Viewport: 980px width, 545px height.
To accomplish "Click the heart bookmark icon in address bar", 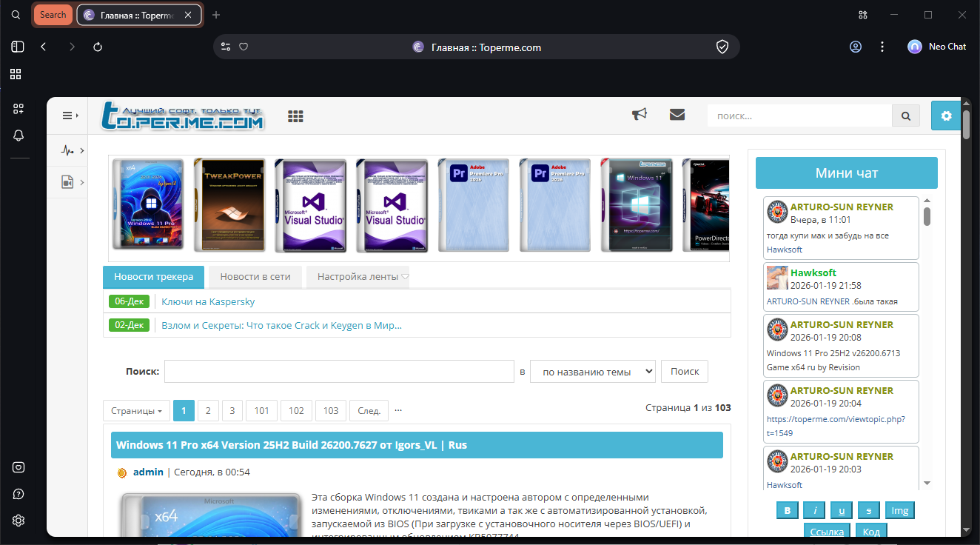I will pos(244,47).
